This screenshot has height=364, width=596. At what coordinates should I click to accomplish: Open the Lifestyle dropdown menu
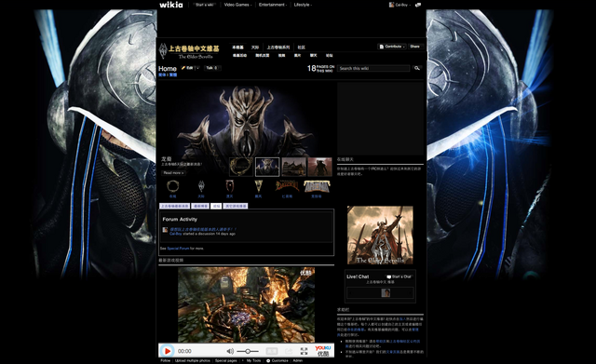point(303,5)
